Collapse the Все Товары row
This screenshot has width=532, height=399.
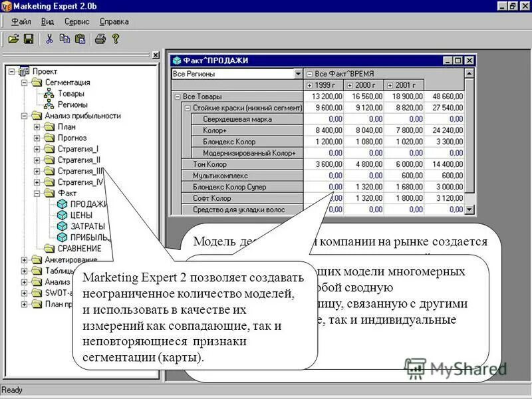click(178, 96)
